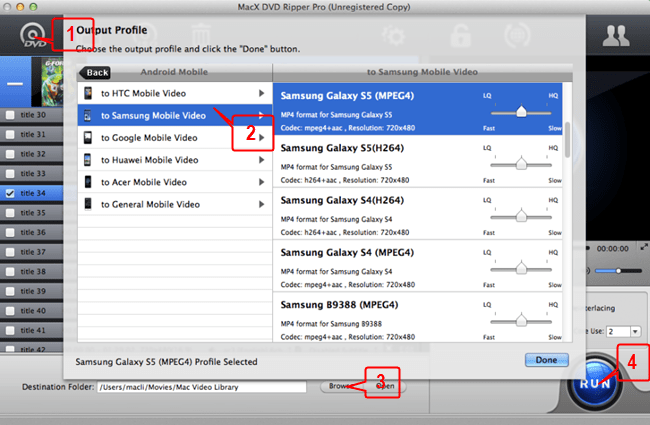Check the title 38 checkbox
The height and width of the screenshot is (425, 650).
[10, 272]
